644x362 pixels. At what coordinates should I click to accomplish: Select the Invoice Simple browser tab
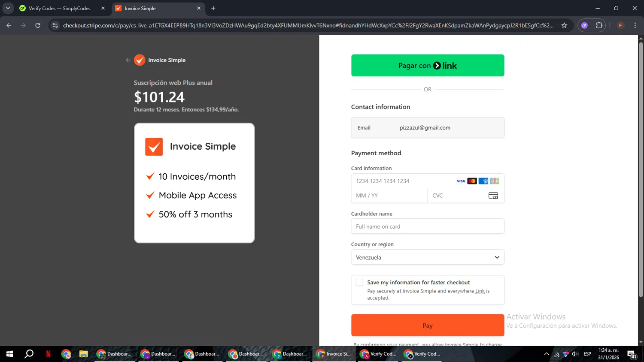tap(158, 8)
